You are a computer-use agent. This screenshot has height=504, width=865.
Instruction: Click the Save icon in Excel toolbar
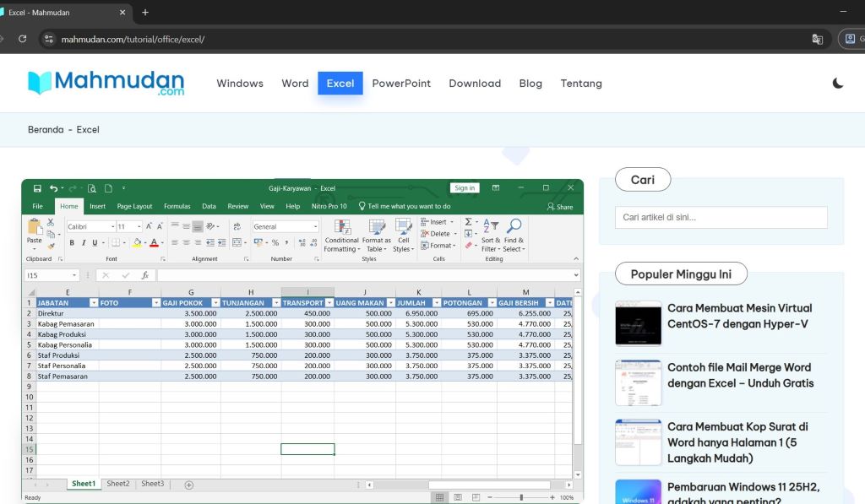(37, 188)
